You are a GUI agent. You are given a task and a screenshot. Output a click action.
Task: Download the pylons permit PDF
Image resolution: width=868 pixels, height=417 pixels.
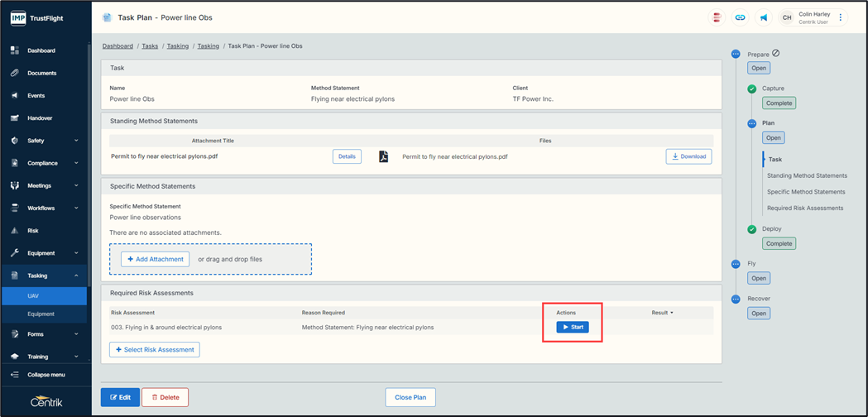pos(688,156)
